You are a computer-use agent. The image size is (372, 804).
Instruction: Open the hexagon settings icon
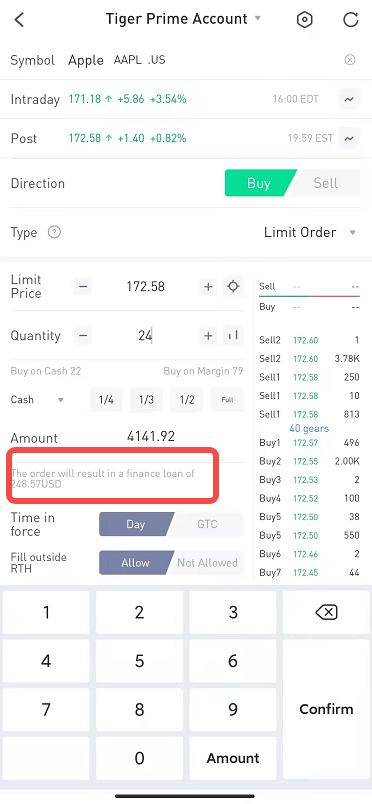point(305,20)
